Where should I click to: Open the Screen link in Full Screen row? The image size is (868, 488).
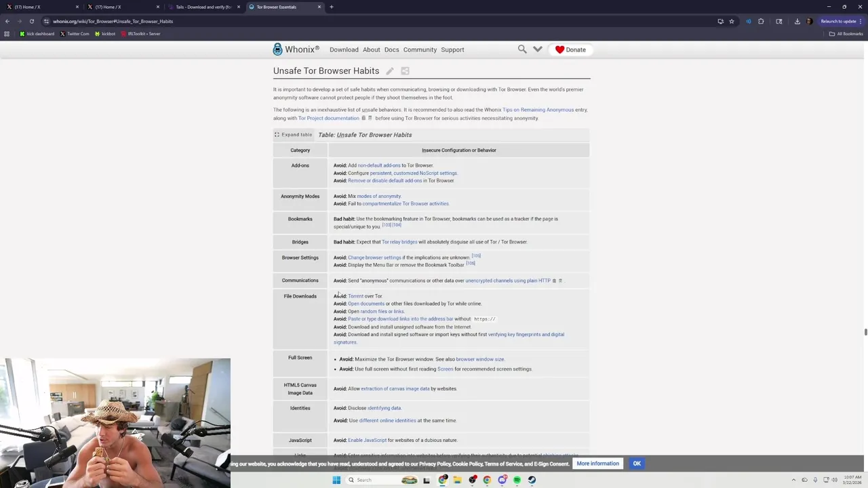[x=445, y=369]
